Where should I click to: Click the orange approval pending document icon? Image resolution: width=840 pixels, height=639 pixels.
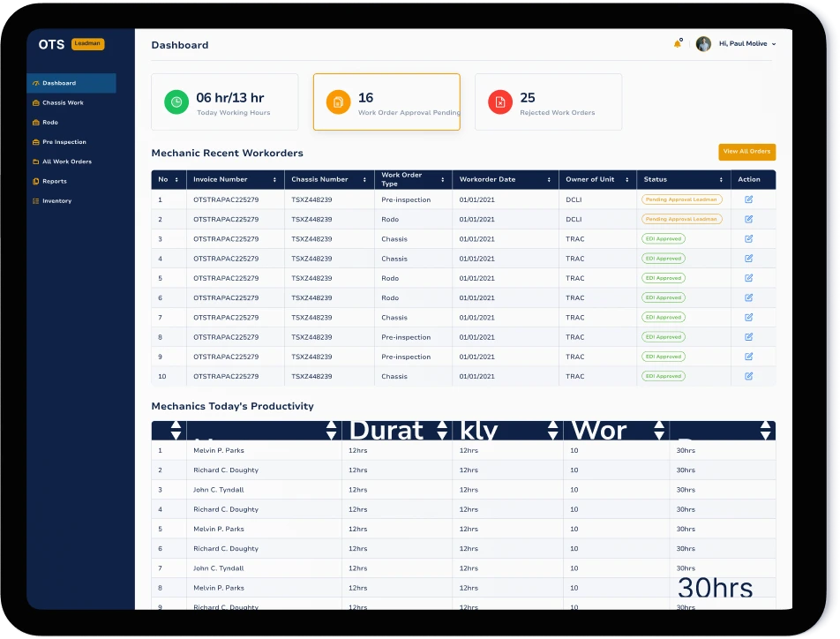338,102
